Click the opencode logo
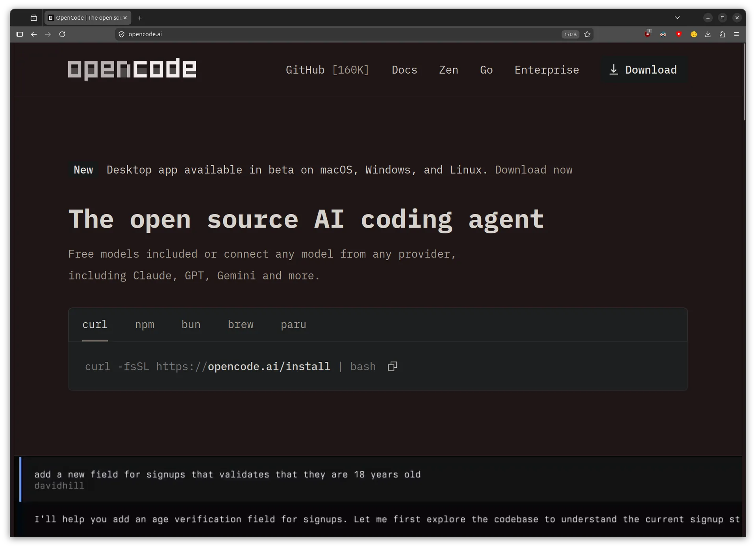 [132, 69]
